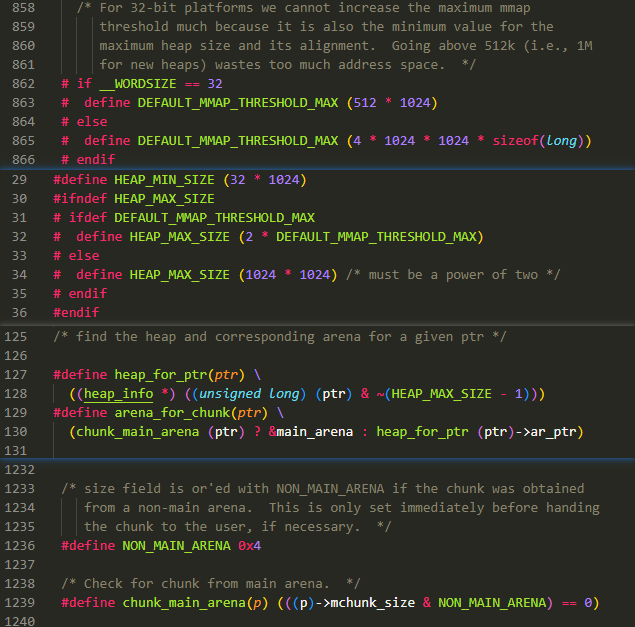Click DEFAULT_MMAP_THRESHOLD_MAX on the ifdef line 31

coord(214,217)
